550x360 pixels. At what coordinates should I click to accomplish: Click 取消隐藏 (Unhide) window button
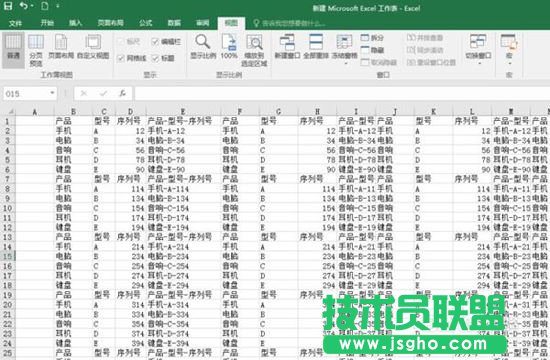378,62
